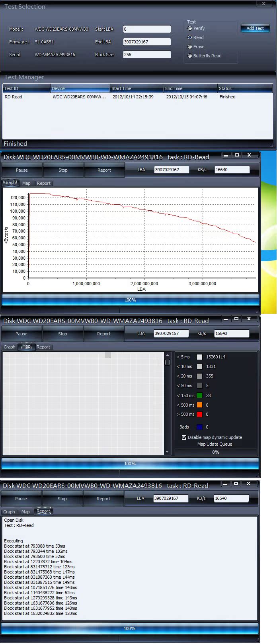Select the Read test radio button
The height and width of the screenshot is (644, 277).
pyautogui.click(x=190, y=37)
